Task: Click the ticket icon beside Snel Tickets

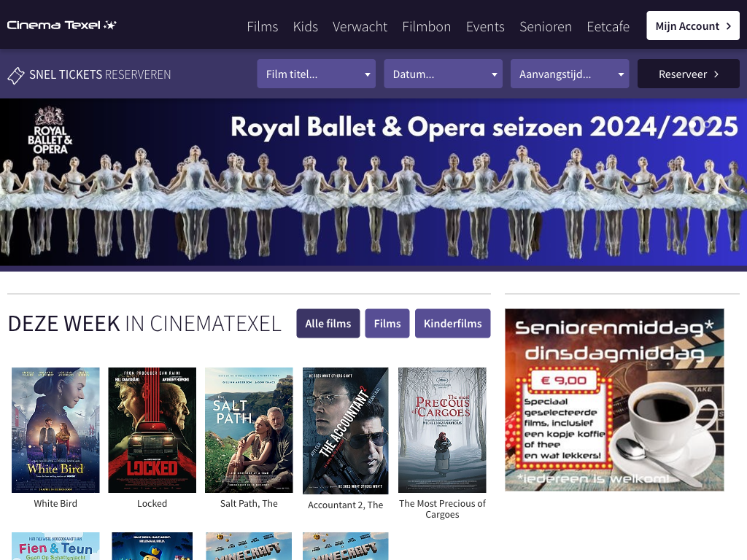Action: (x=15, y=75)
